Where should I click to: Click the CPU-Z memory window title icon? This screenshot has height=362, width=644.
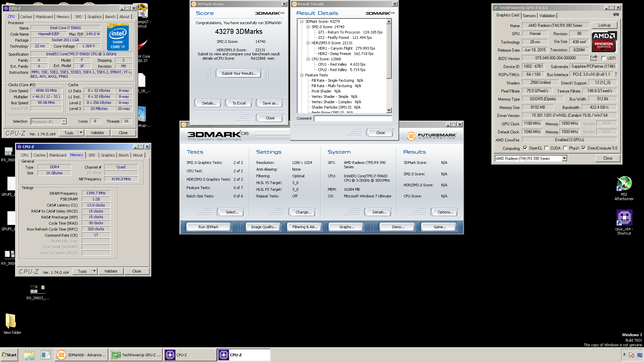tap(19, 147)
